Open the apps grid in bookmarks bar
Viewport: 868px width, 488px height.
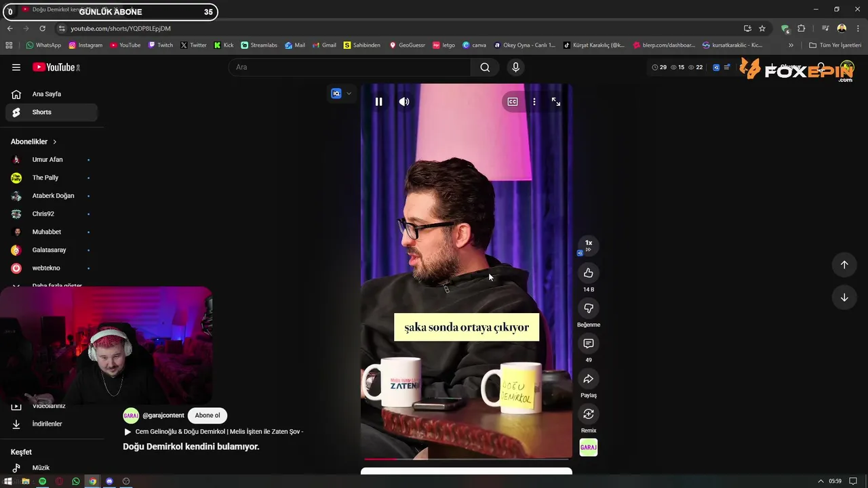click(9, 45)
